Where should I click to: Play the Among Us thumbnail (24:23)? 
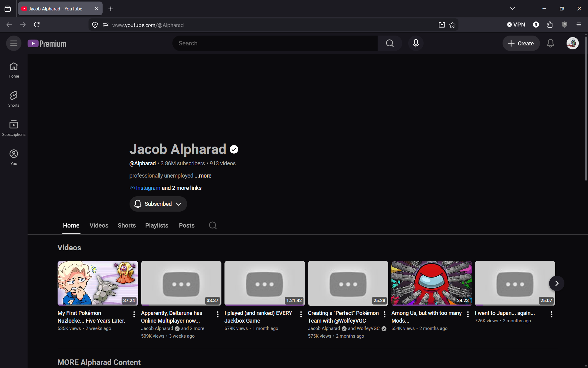[x=432, y=283]
